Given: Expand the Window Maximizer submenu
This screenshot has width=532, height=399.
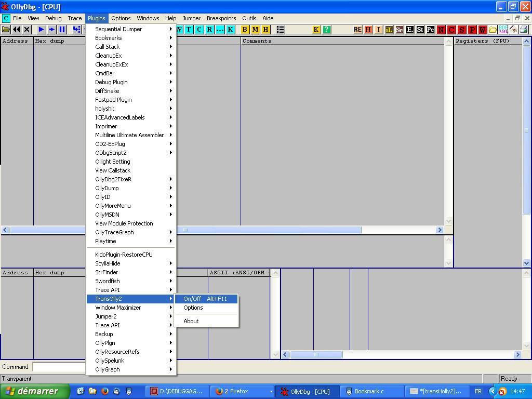Looking at the screenshot, I should [x=130, y=308].
